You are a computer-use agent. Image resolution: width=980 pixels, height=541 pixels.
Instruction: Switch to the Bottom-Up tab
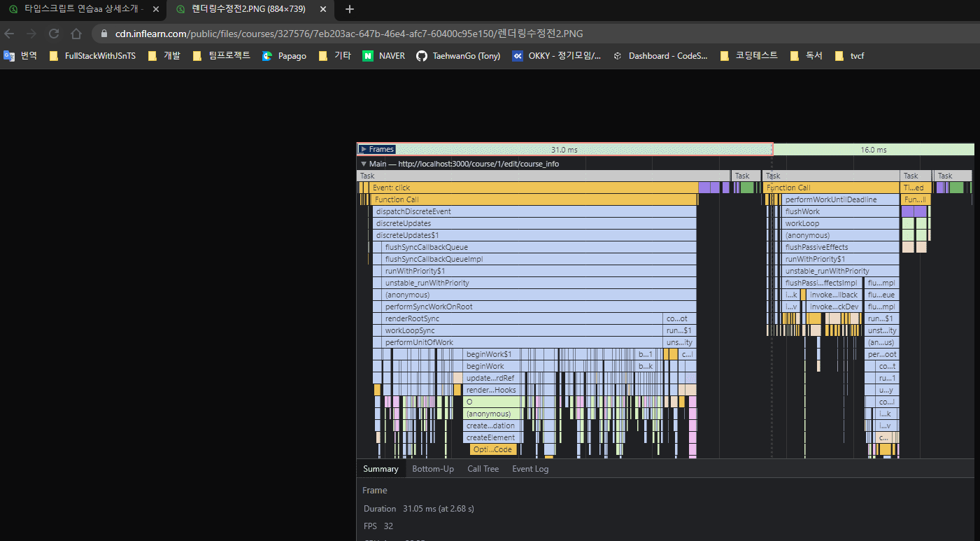pyautogui.click(x=432, y=469)
